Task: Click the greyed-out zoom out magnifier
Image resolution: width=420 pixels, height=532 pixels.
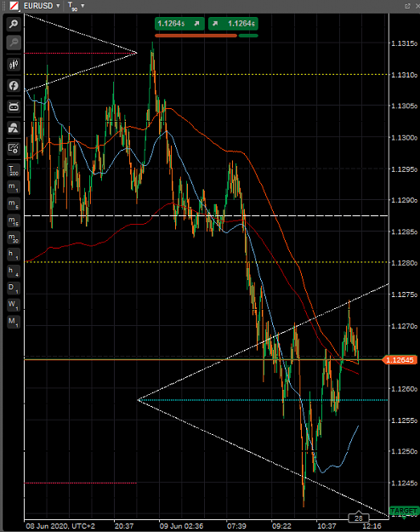Action: click(x=14, y=43)
